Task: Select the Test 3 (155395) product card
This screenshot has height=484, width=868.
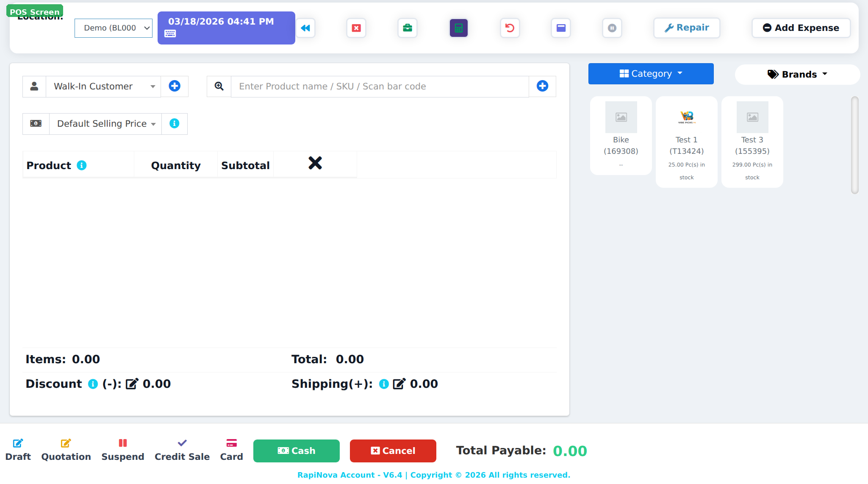Action: [x=752, y=142]
